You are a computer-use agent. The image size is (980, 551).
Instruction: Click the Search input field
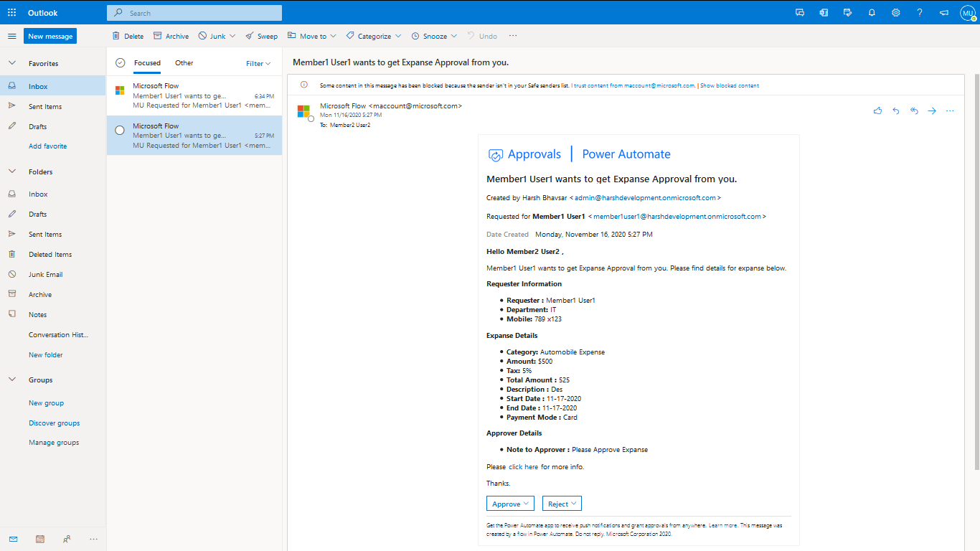coord(194,13)
